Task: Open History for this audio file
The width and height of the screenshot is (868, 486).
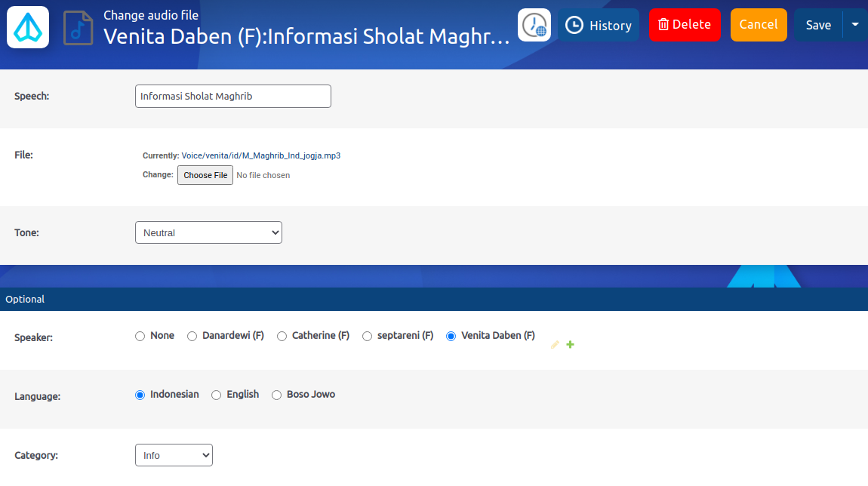Action: (599, 25)
